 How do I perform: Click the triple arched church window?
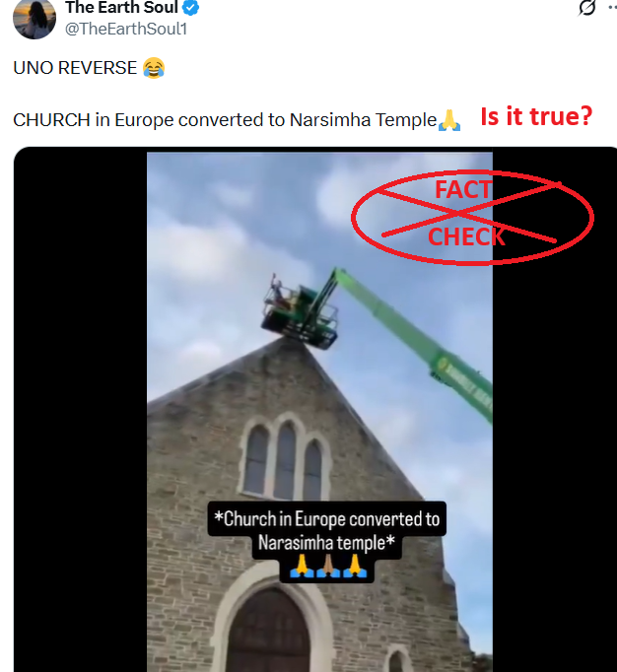285,457
